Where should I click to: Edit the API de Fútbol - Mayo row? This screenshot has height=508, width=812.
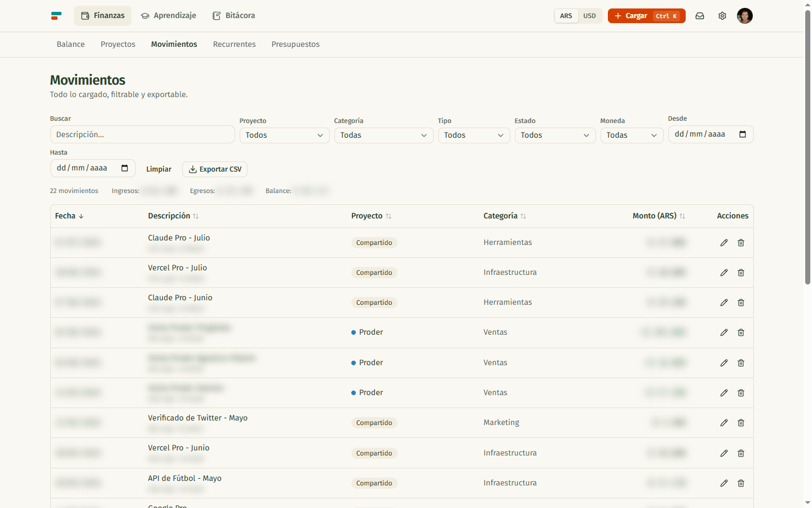(724, 483)
